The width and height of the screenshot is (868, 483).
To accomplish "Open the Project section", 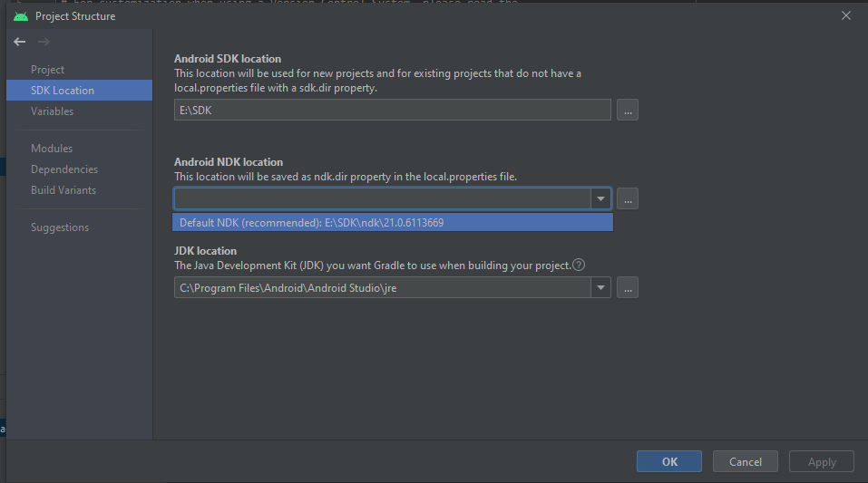I will tap(47, 70).
